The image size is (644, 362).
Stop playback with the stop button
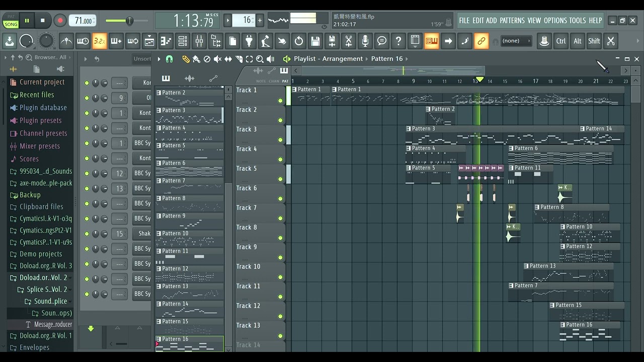(x=43, y=21)
